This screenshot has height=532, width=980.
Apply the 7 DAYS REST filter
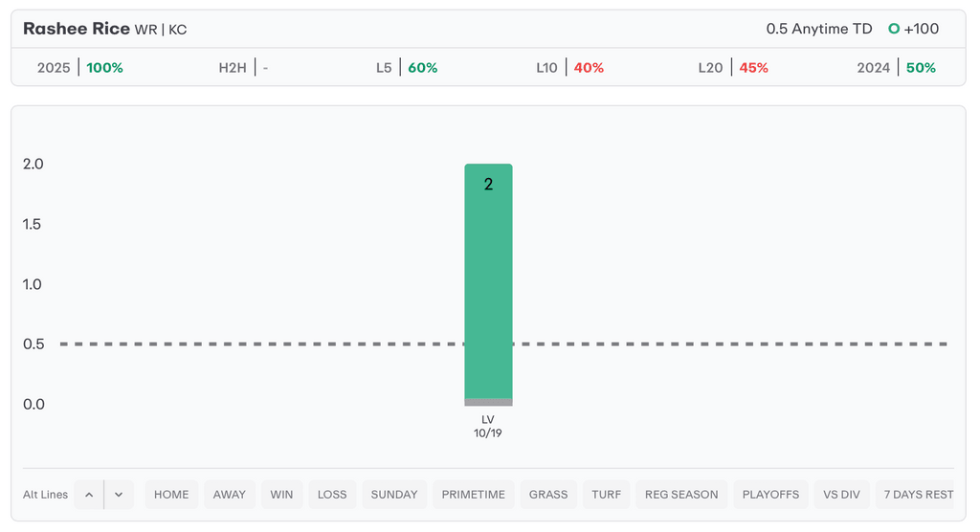coord(918,495)
